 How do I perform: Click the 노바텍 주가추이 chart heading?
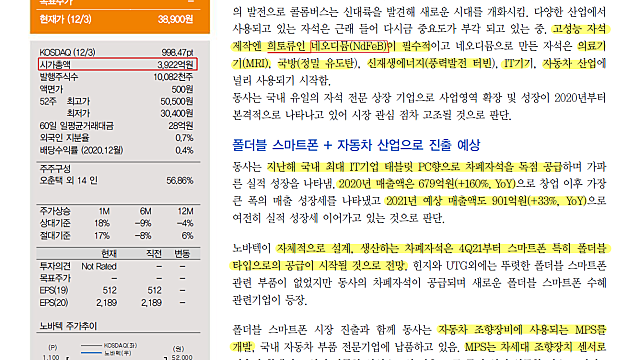pyautogui.click(x=68, y=326)
